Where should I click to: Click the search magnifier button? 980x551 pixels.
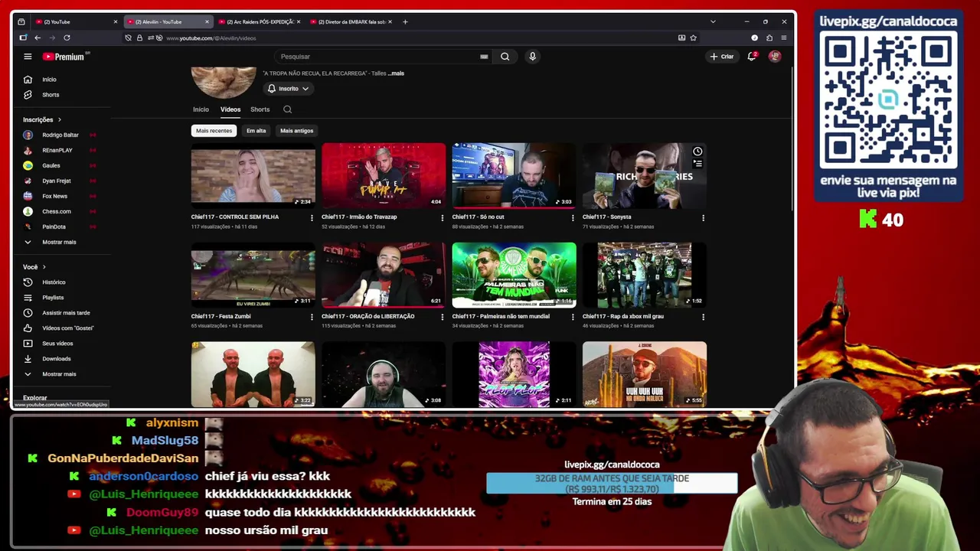[505, 57]
